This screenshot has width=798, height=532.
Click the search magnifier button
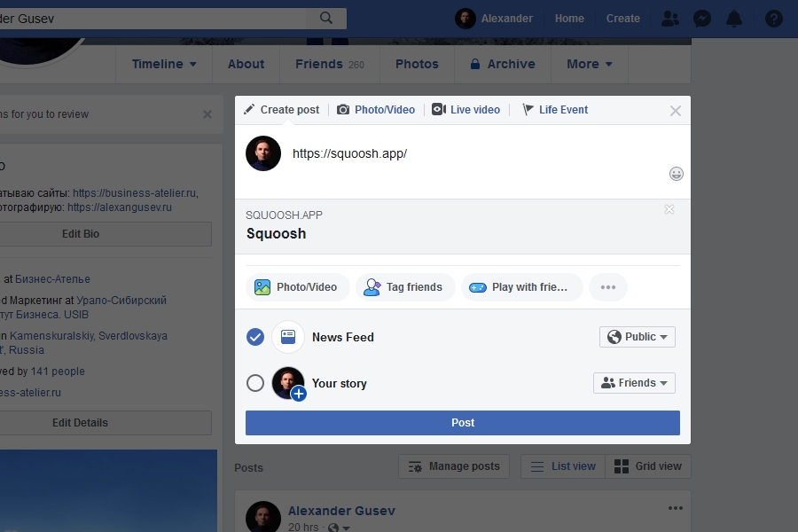point(326,18)
